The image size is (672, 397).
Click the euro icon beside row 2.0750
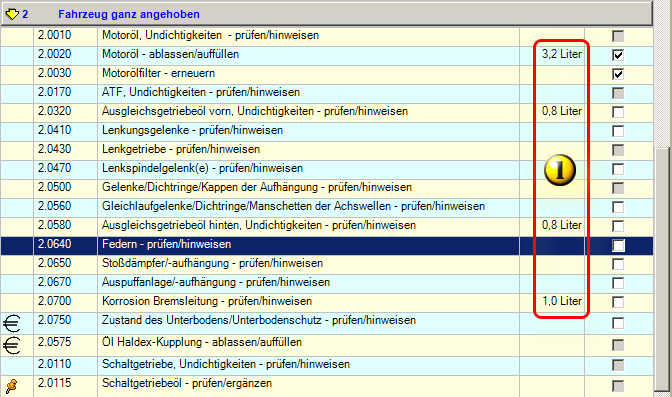(12, 323)
